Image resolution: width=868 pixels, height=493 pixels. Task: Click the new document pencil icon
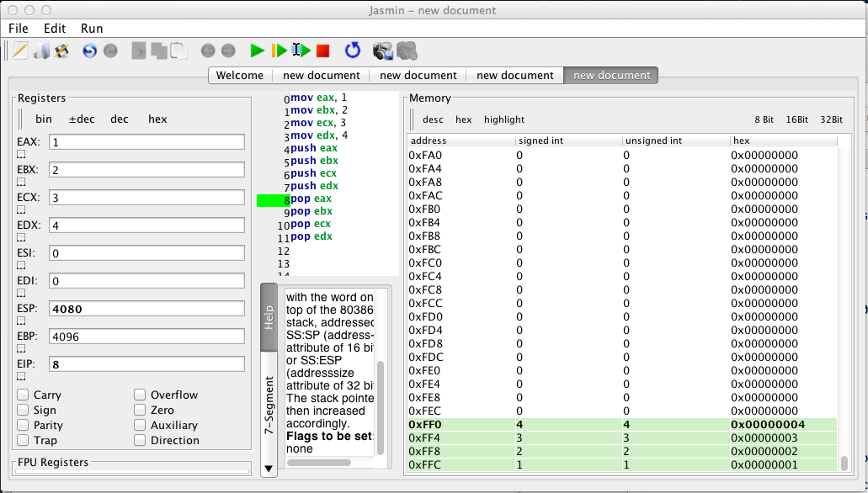click(x=21, y=51)
